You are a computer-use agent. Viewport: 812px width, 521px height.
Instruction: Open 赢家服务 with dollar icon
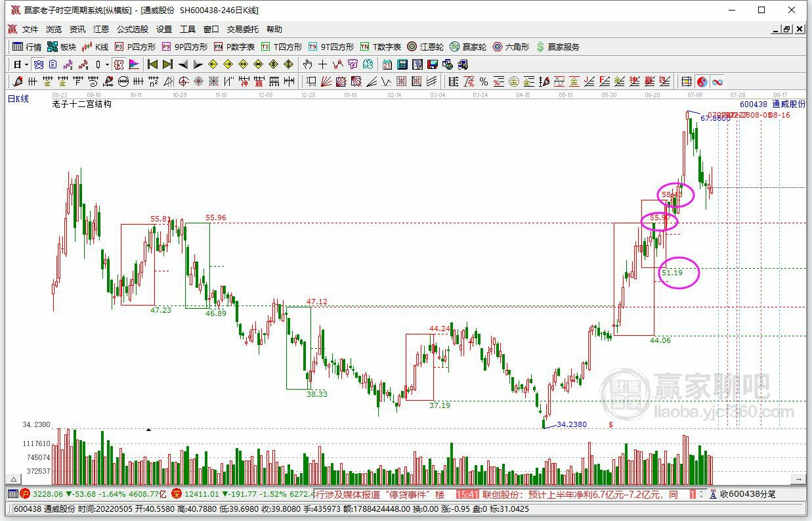[558, 47]
